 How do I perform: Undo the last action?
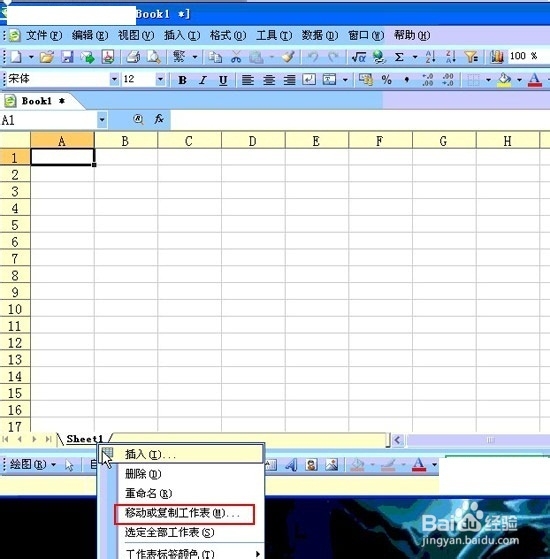[x=313, y=57]
